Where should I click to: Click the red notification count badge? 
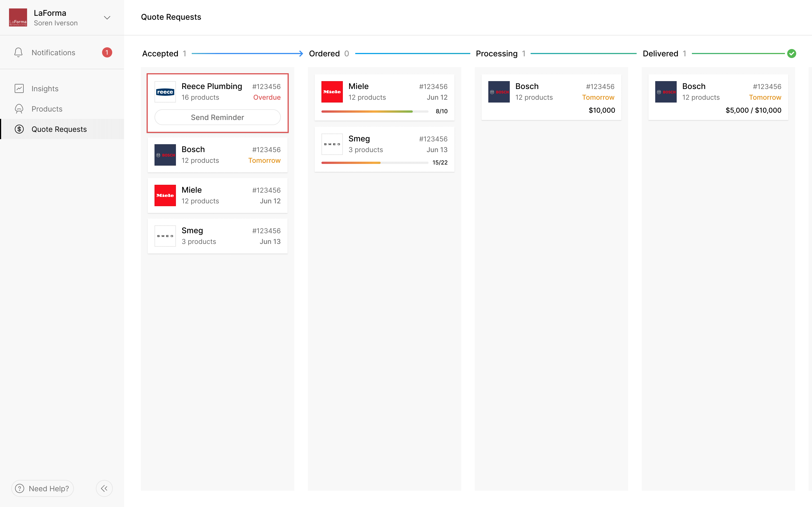click(107, 53)
